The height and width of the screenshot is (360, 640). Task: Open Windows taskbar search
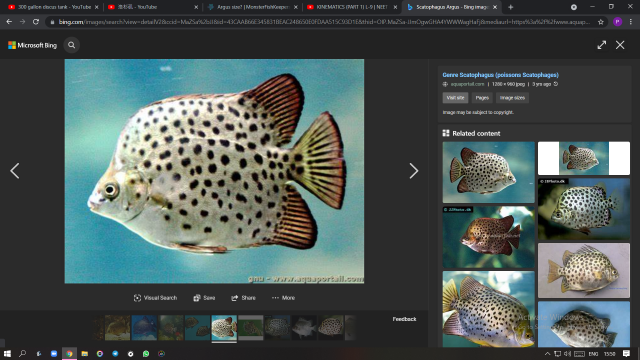coord(22,354)
